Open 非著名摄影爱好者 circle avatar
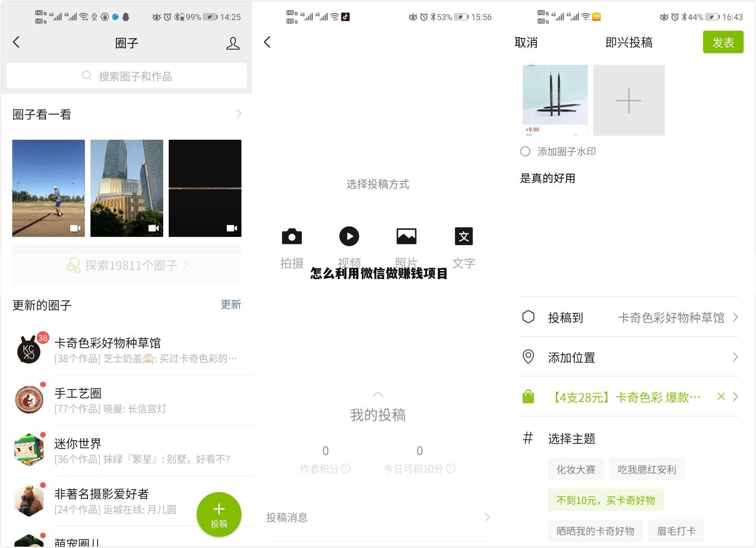 point(29,500)
